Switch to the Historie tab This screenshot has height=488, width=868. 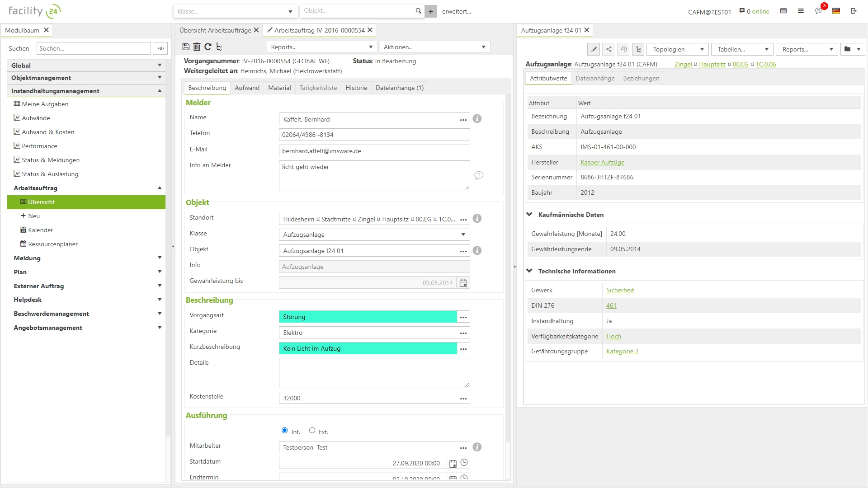coord(356,88)
